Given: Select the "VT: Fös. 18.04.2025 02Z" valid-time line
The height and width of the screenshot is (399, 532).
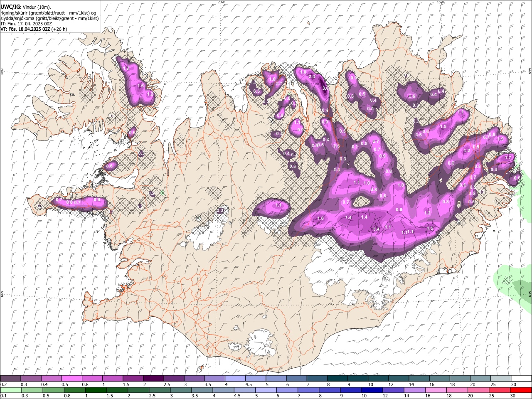Looking at the screenshot, I should (25, 29).
